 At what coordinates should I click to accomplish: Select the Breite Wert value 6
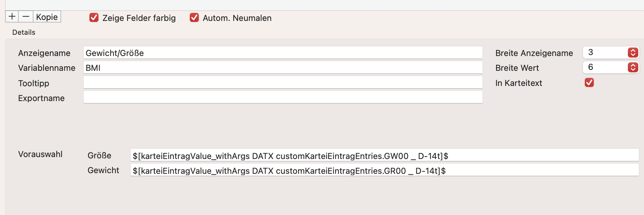591,67
